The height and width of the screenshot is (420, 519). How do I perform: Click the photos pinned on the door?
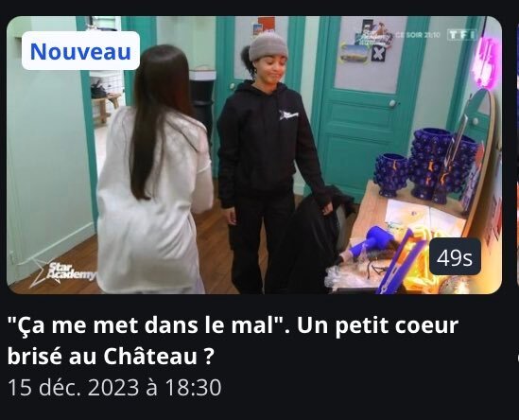pos(367,43)
